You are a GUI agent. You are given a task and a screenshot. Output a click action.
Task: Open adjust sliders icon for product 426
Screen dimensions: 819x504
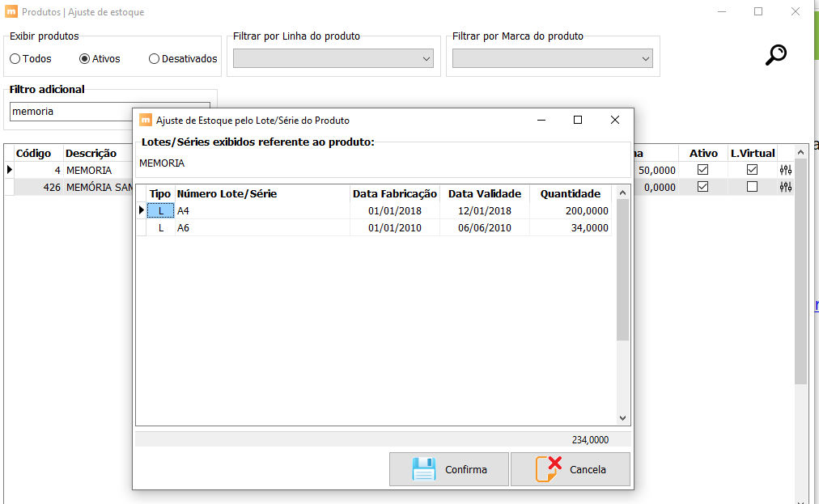786,187
